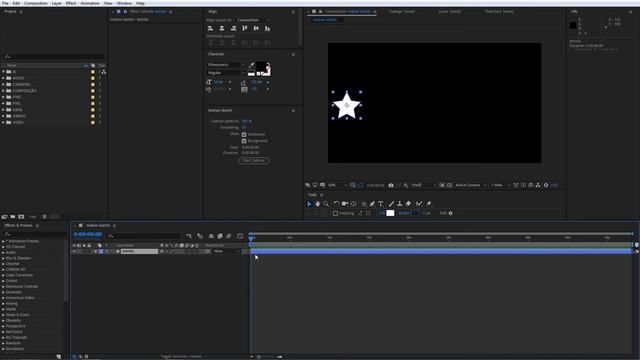Screen dimensions: 640x360
Task: Open the Animation menu
Action: [90, 3]
